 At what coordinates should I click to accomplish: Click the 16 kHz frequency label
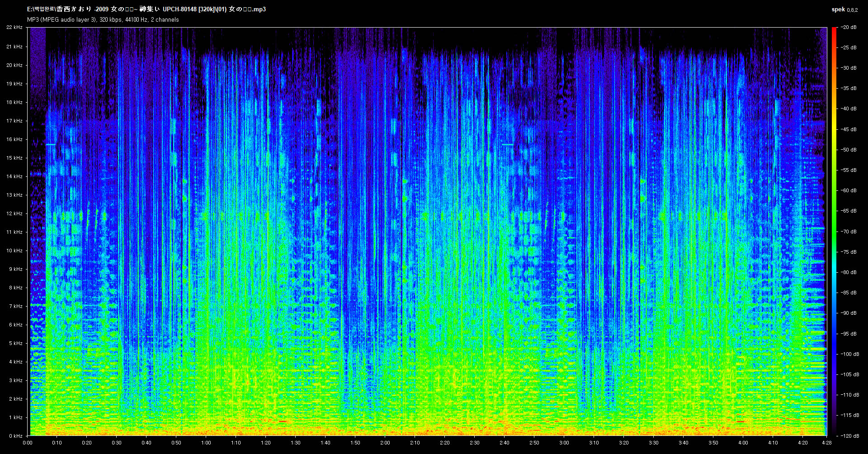[14, 139]
